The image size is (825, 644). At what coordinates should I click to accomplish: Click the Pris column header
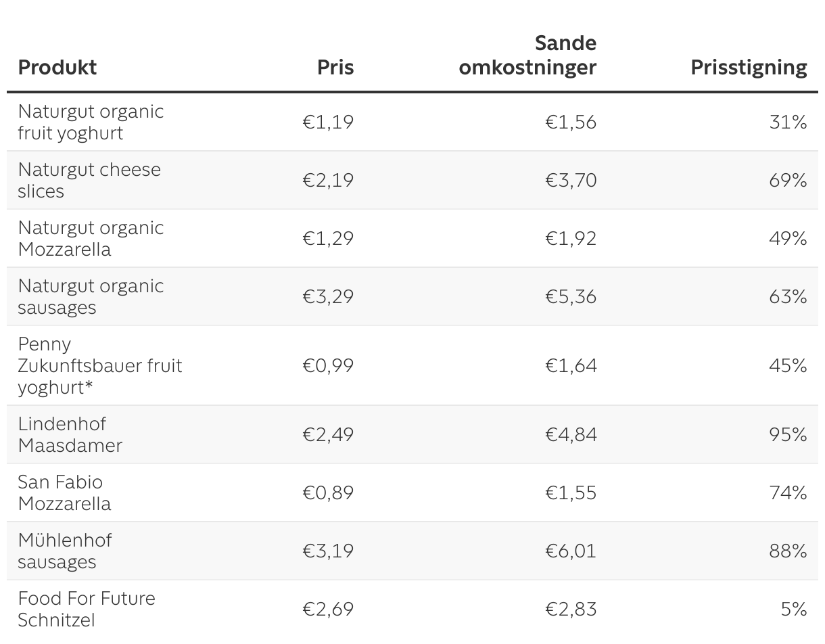[x=335, y=68]
